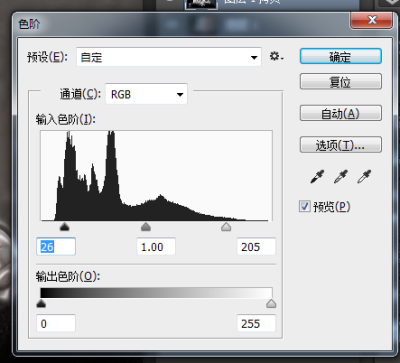This screenshot has width=400, height=363.
Task: Click the input highlight white triangle
Action: pyautogui.click(x=226, y=227)
